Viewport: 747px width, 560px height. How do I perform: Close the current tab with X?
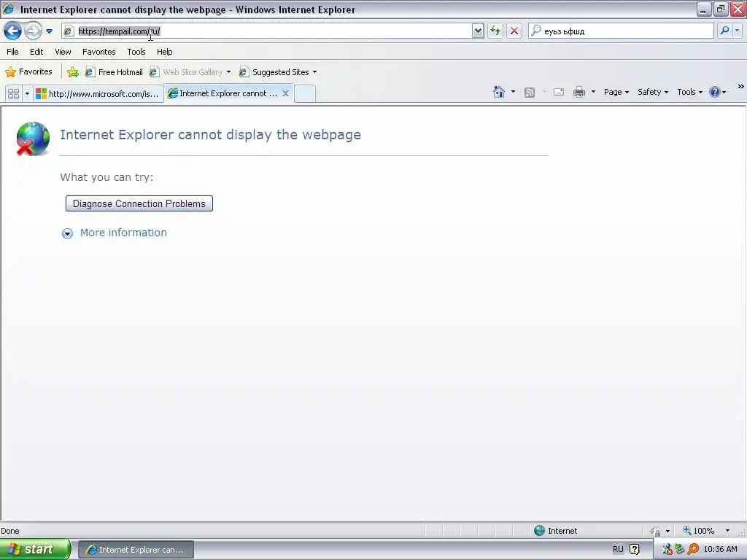click(285, 93)
